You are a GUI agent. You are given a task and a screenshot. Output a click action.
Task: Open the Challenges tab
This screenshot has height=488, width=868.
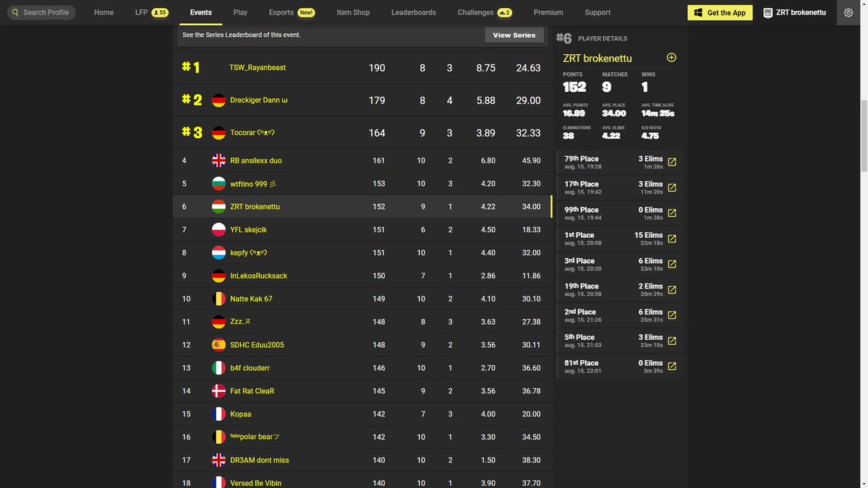coord(485,12)
